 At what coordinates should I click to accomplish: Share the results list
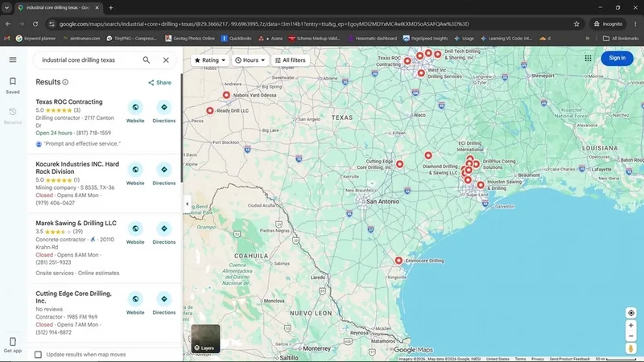pyautogui.click(x=159, y=83)
